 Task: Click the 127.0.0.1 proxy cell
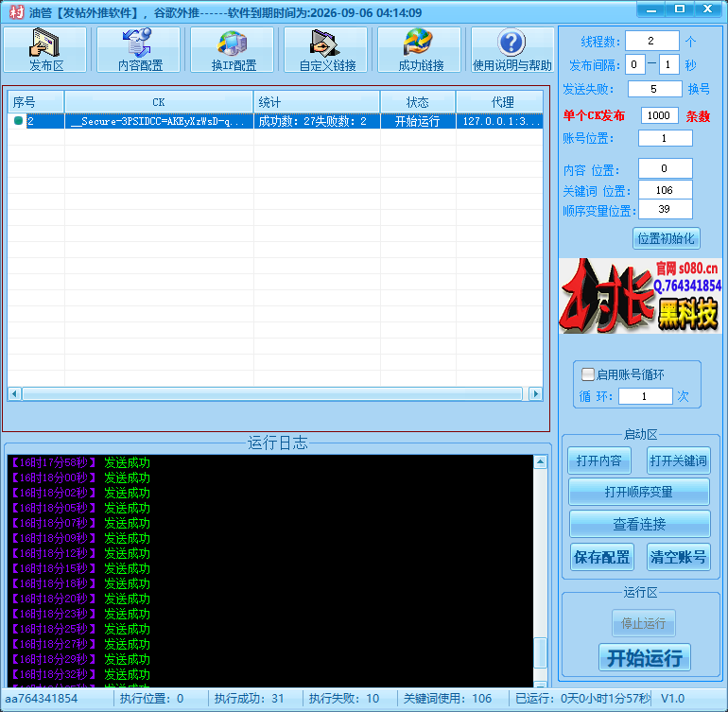point(499,121)
